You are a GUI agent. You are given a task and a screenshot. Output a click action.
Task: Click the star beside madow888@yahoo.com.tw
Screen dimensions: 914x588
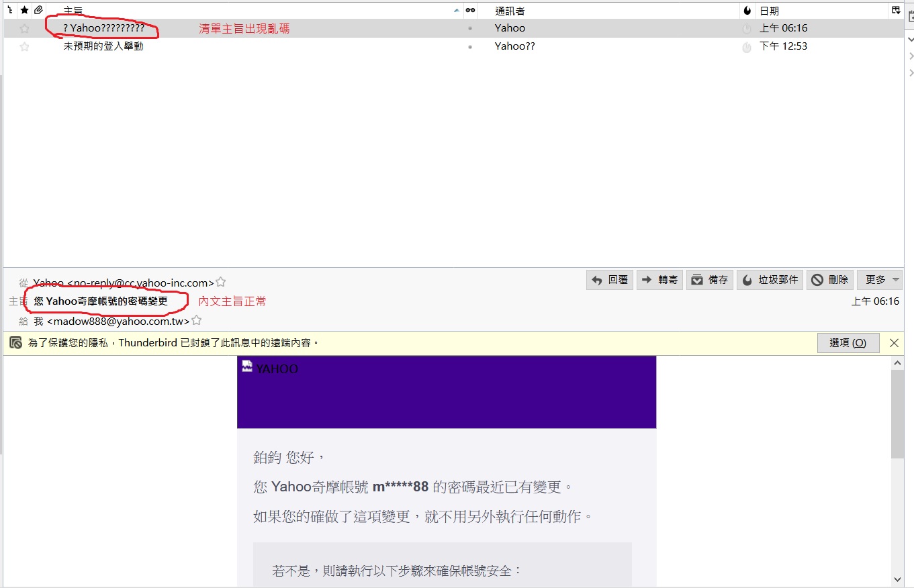click(x=197, y=320)
